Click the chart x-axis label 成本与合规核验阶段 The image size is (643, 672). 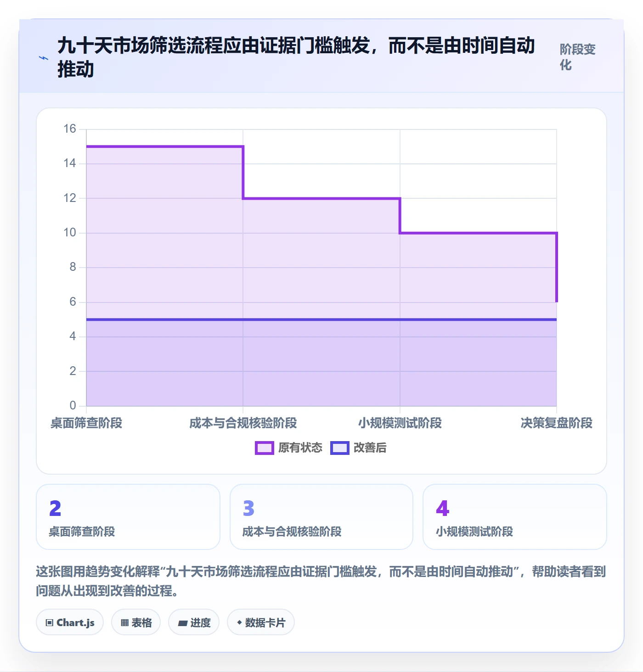[243, 423]
